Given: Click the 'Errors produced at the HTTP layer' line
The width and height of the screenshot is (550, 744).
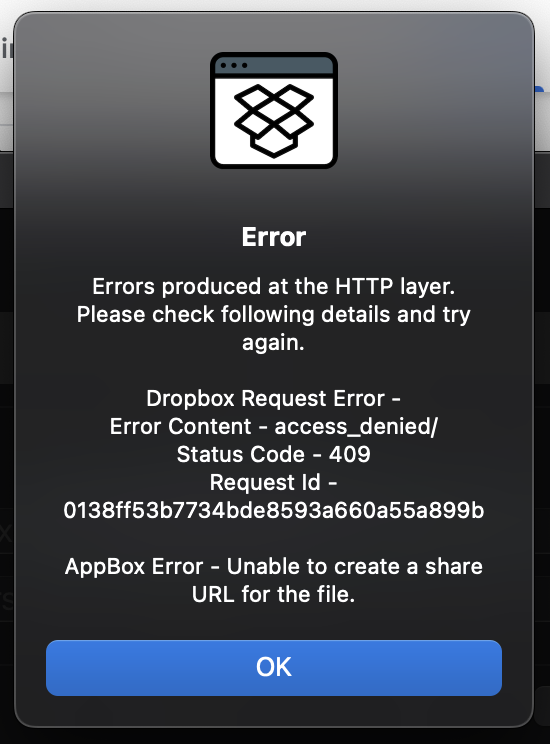Looking at the screenshot, I should (274, 287).
